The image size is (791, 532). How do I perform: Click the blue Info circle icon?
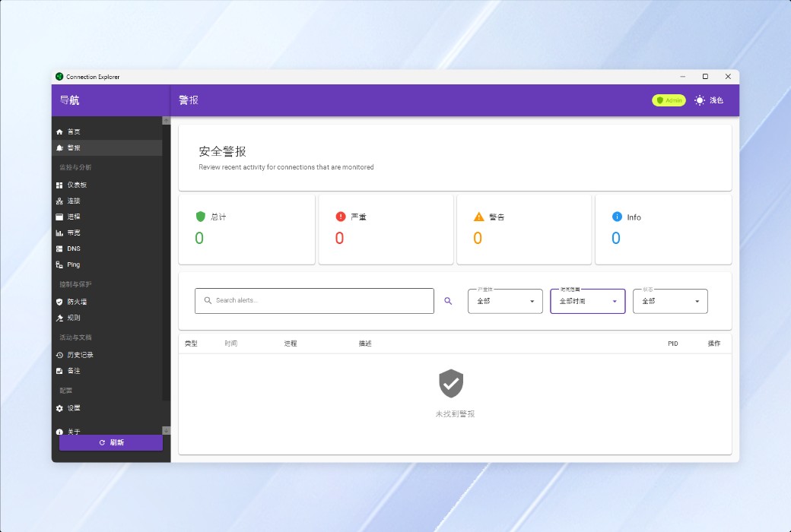tap(617, 217)
